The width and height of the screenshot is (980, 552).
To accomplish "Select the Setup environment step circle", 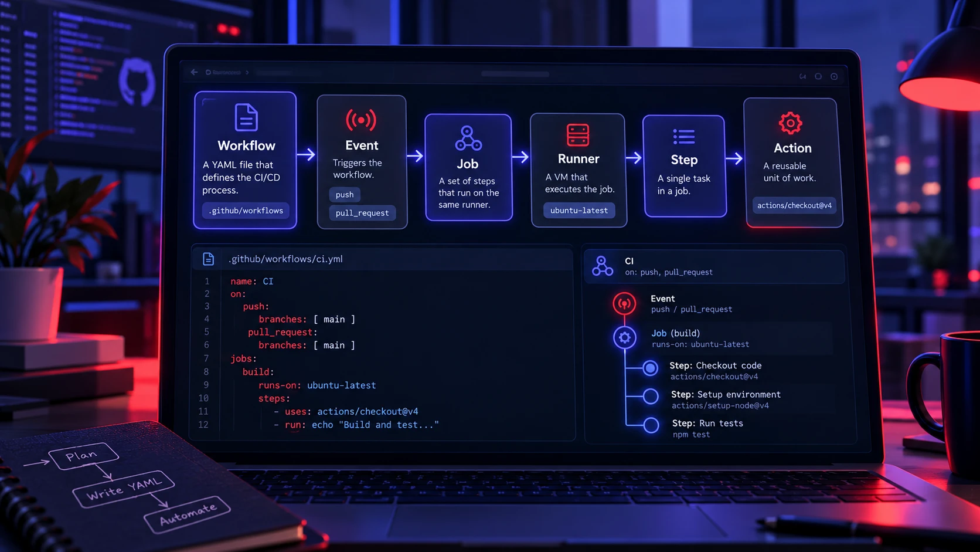I will [x=651, y=397].
